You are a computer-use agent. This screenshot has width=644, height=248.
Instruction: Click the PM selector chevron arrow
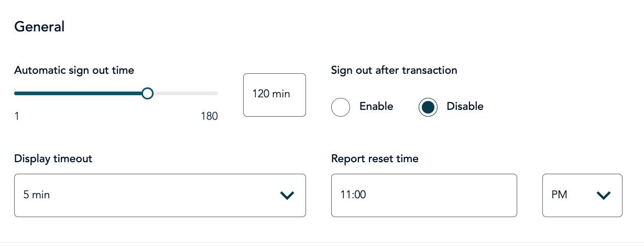(604, 196)
